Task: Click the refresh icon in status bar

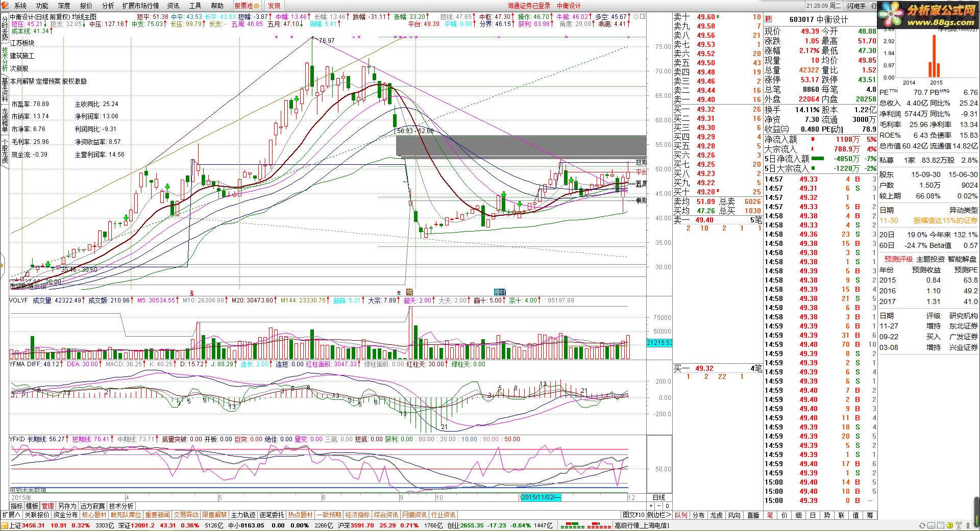Action: [x=922, y=525]
